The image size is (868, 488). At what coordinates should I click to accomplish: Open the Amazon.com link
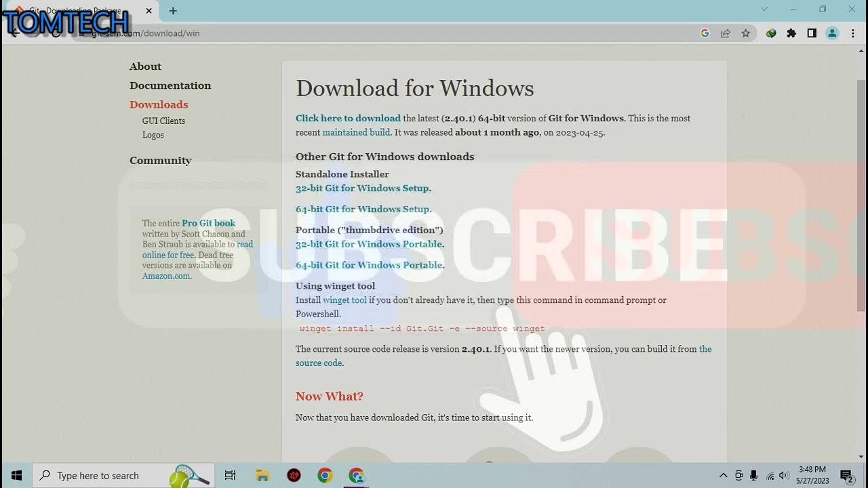click(x=165, y=276)
